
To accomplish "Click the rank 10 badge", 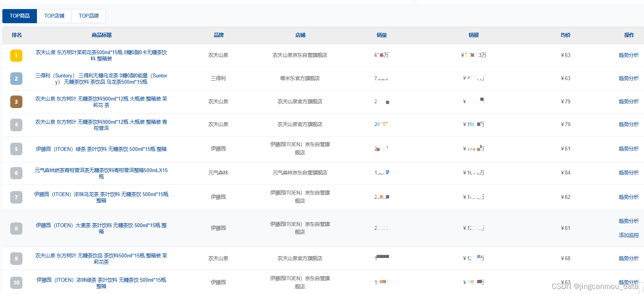I will click(x=16, y=283).
